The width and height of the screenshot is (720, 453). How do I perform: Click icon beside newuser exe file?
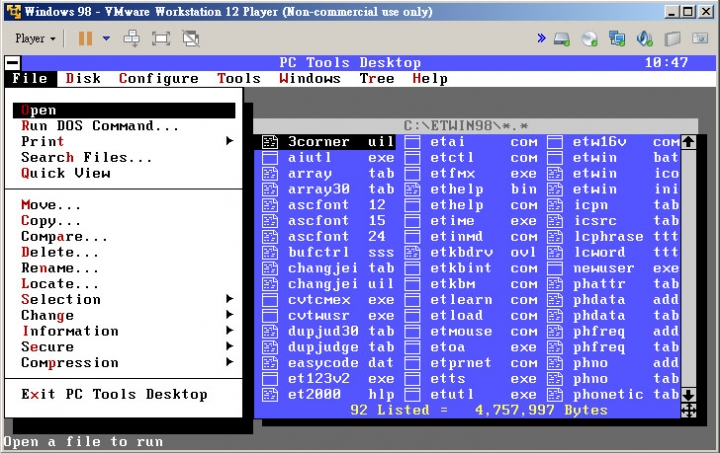pos(555,268)
